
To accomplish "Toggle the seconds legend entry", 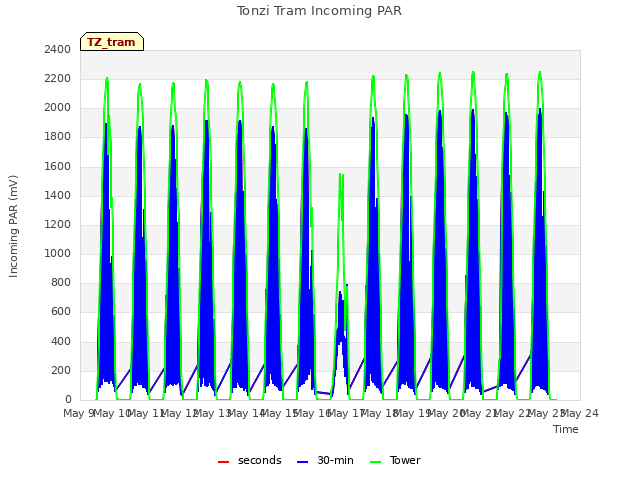I will (x=249, y=460).
